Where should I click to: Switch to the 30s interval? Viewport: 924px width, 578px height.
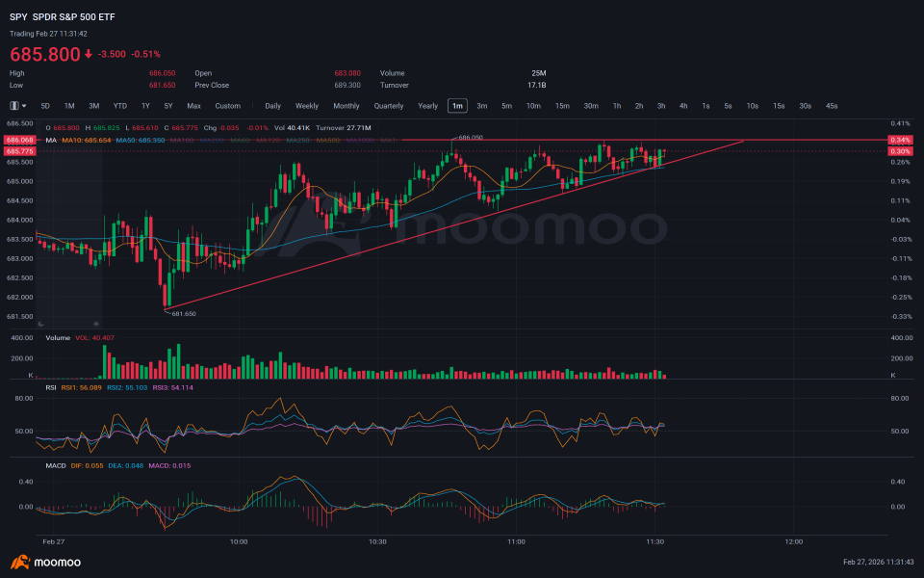pyautogui.click(x=806, y=106)
